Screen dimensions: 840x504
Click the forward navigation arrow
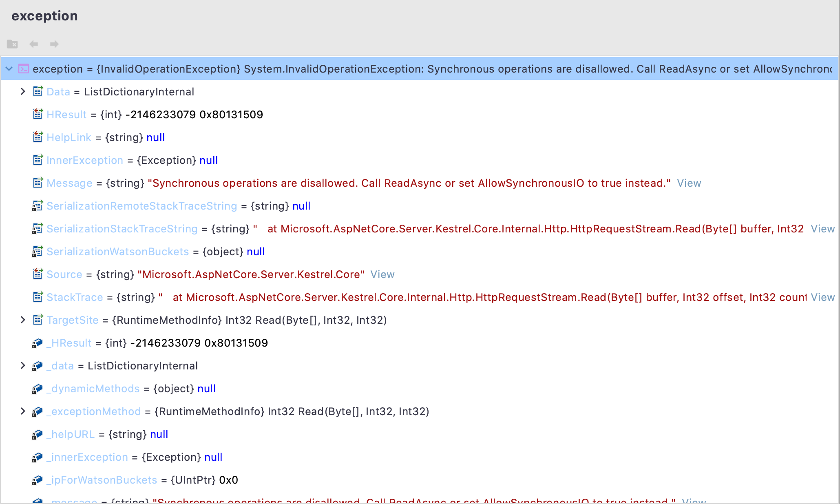[54, 44]
